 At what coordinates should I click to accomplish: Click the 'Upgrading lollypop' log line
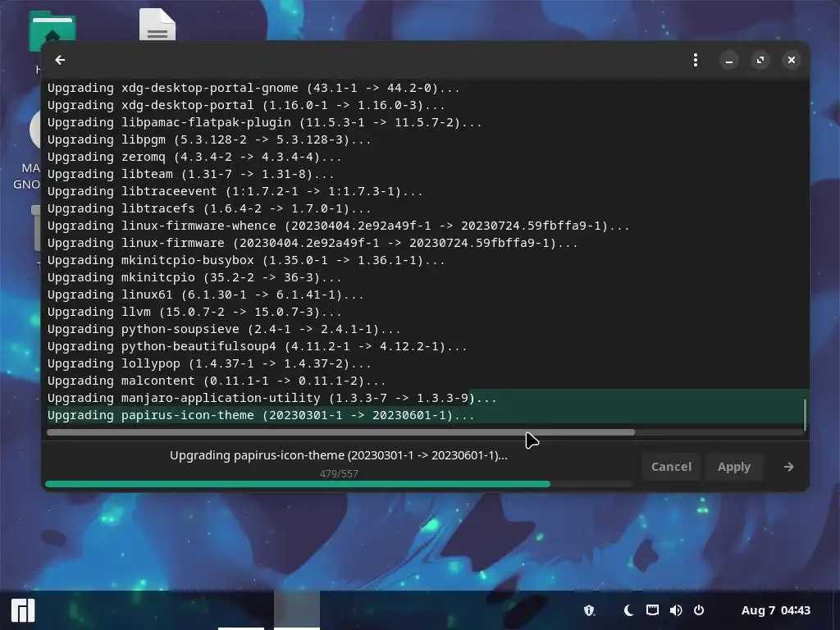[209, 363]
